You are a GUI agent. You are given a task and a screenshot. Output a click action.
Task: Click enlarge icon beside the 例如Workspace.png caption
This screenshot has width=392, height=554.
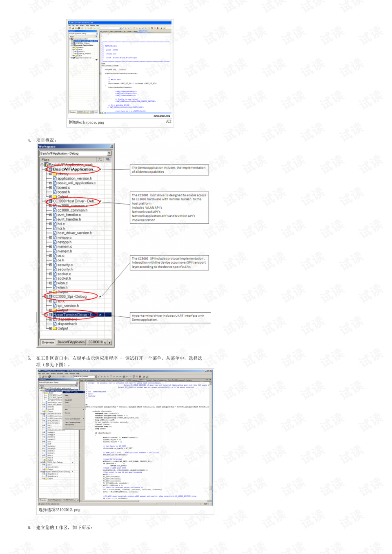click(x=169, y=122)
